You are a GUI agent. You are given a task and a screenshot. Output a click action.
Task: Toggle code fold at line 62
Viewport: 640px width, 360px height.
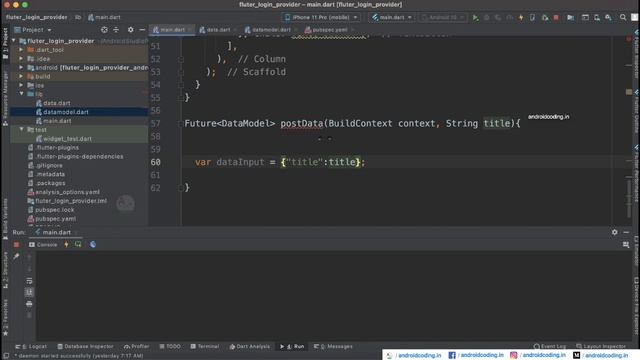[181, 188]
